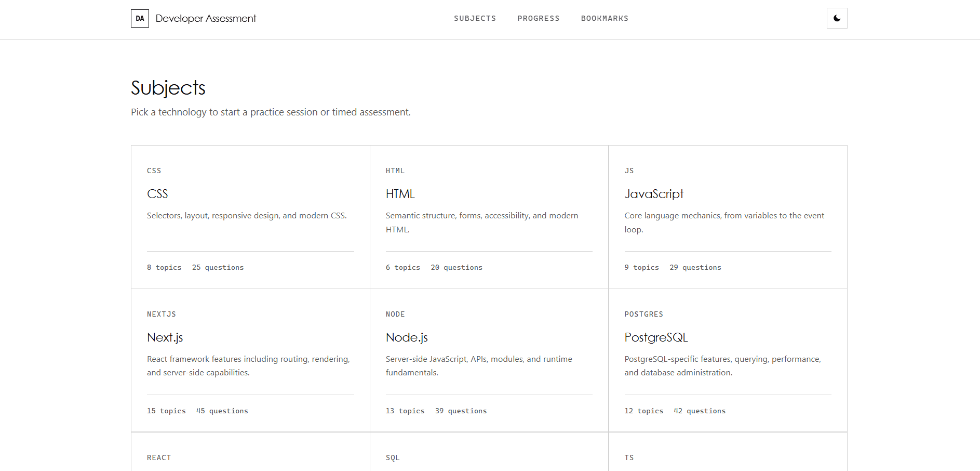This screenshot has width=980, height=471.
Task: Click '20 questions' on the HTML card
Action: pos(457,267)
